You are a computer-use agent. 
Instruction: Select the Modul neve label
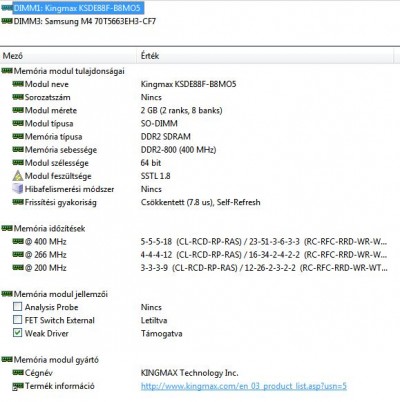47,84
